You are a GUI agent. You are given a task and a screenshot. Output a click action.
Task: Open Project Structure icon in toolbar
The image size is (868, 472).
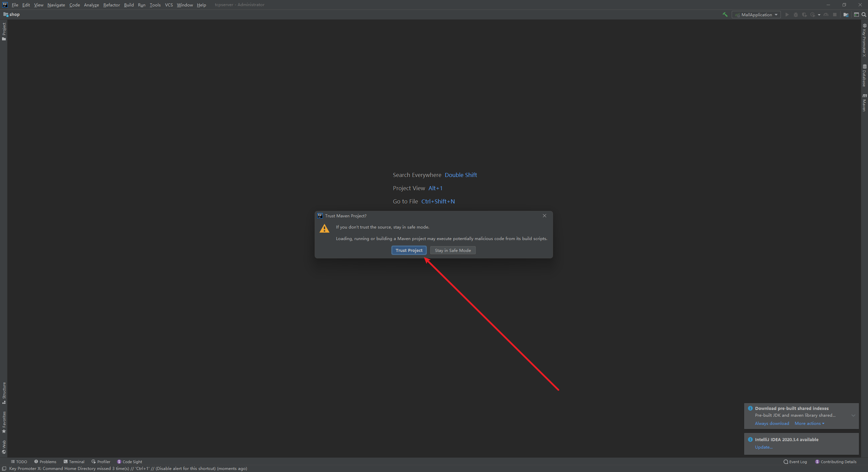(846, 15)
